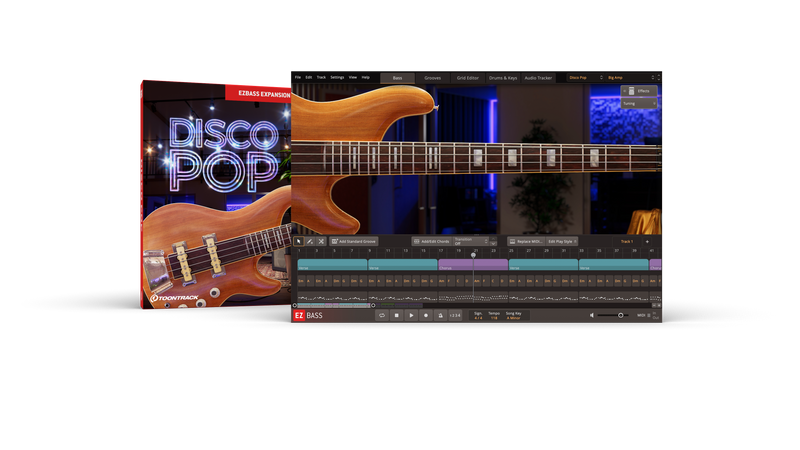Select the scissors cut tool

[x=321, y=241]
